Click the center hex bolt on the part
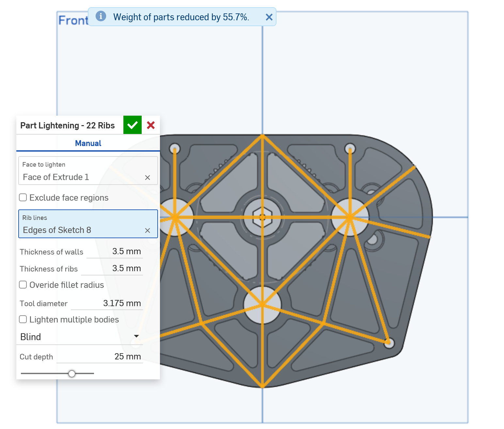Image resolution: width=504 pixels, height=429 pixels. coord(262,217)
